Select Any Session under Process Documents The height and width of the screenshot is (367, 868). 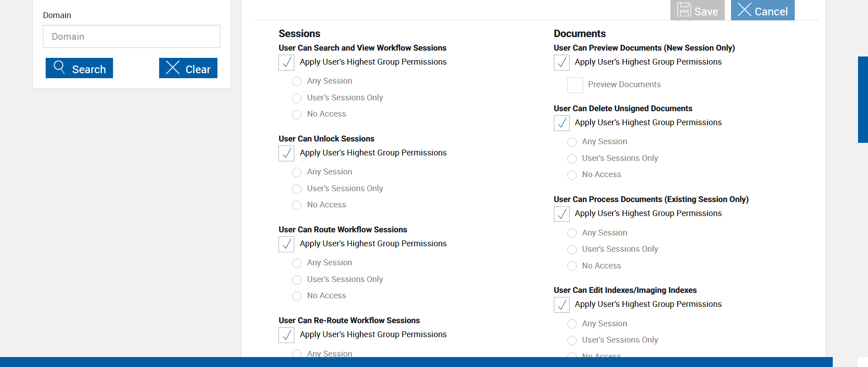(x=572, y=233)
